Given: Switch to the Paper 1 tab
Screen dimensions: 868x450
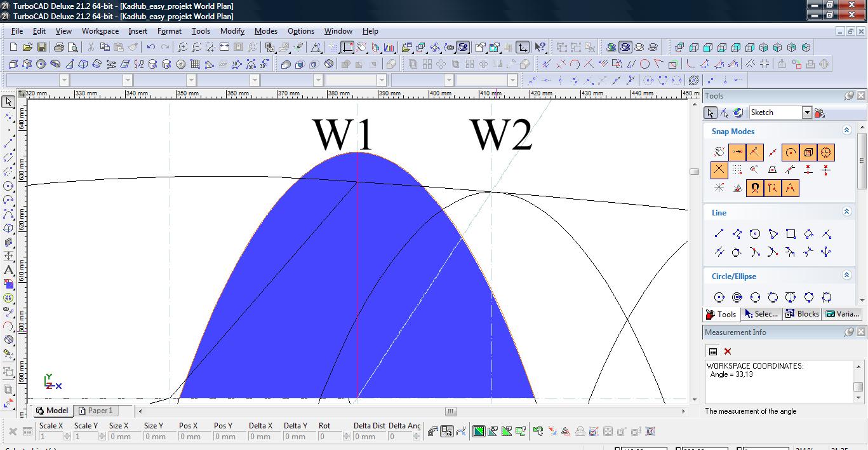Looking at the screenshot, I should point(95,411).
